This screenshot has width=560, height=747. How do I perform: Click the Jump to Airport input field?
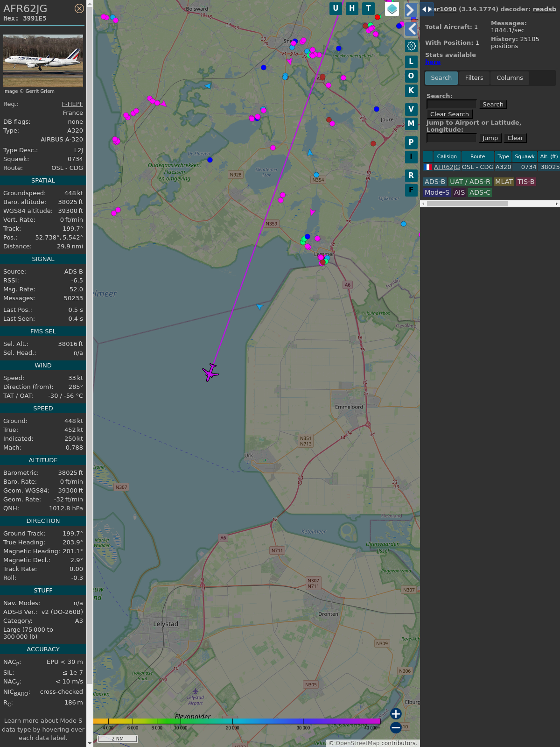(451, 138)
